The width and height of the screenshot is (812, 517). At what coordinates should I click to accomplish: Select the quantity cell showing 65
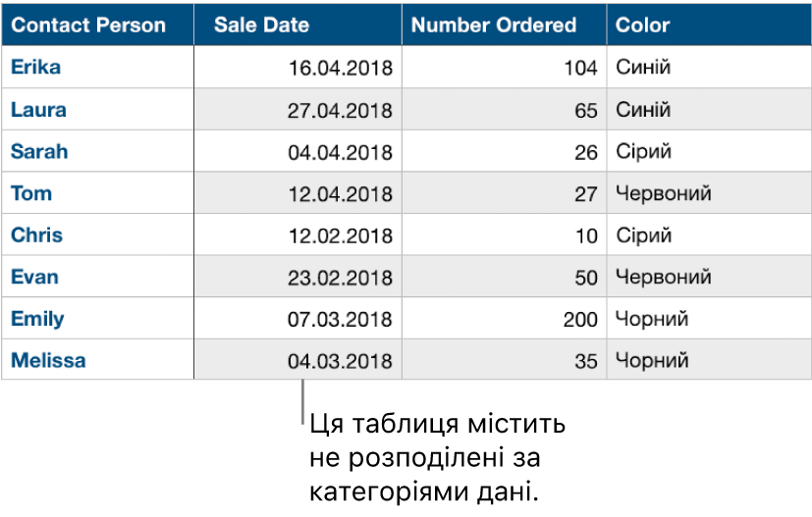586,111
